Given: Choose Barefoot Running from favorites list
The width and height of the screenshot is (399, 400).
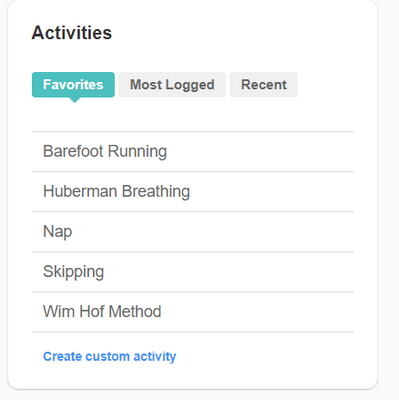Looking at the screenshot, I should tap(193, 152).
